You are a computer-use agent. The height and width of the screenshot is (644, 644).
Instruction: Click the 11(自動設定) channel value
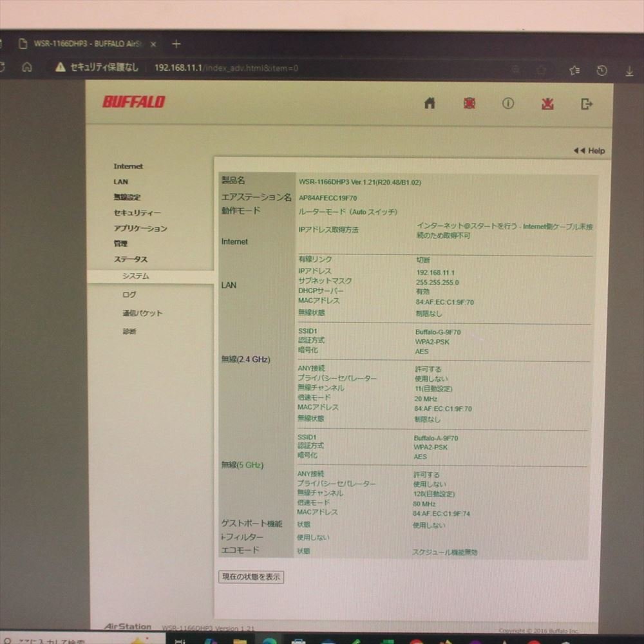433,388
